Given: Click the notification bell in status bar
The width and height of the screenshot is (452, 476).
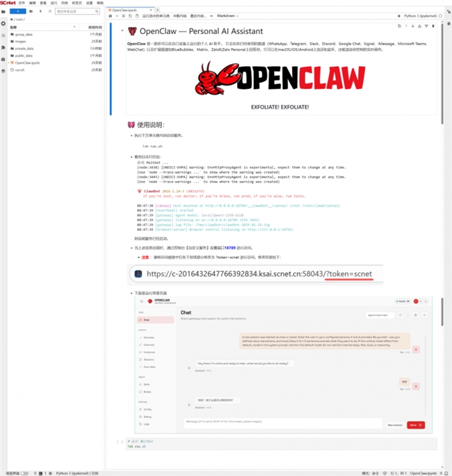Looking at the screenshot, I should (x=446, y=473).
